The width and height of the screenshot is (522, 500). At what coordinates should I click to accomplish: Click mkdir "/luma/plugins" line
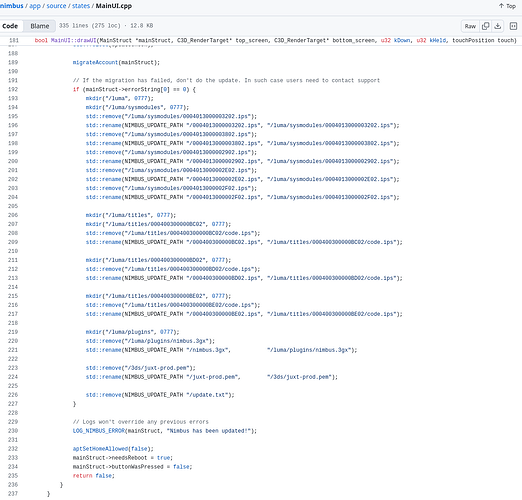(x=132, y=332)
